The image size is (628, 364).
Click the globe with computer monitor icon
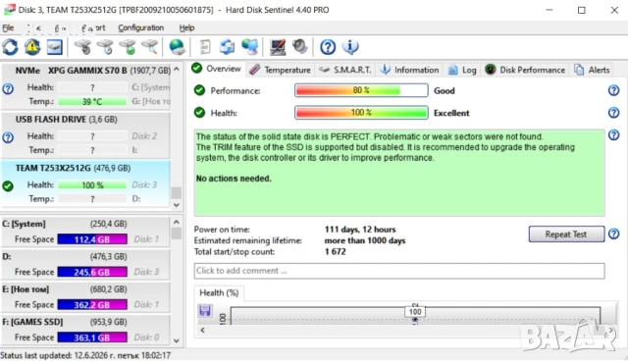(x=249, y=47)
